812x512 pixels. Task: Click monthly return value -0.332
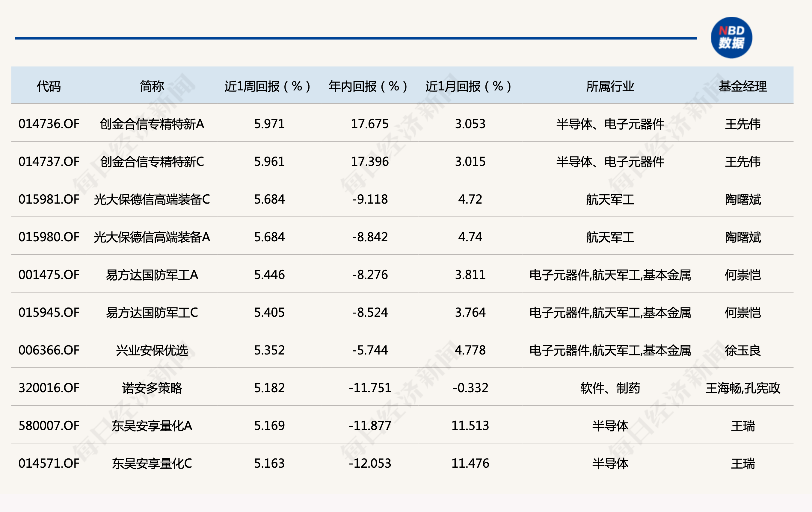pyautogui.click(x=470, y=388)
